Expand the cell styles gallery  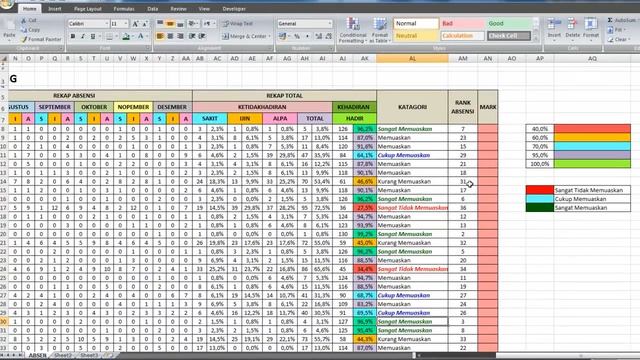536,38
